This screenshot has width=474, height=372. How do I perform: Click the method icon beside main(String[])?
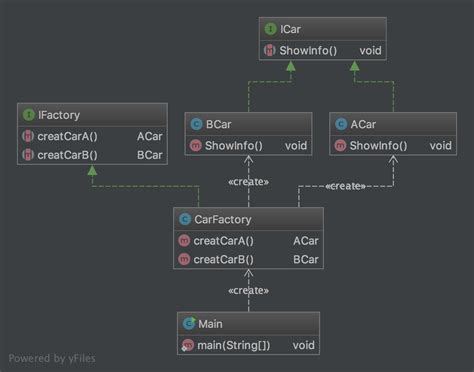[x=188, y=345]
